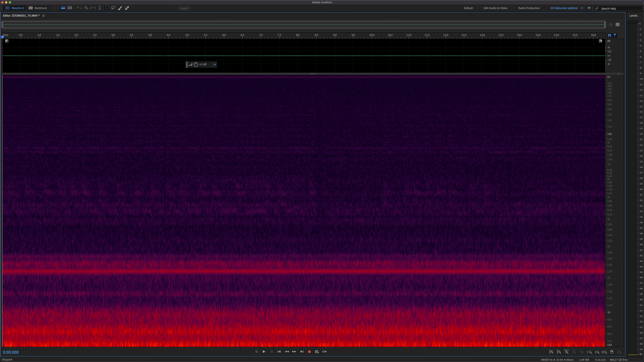Click the +0 dB gain knob
This screenshot has height=362, width=644.
(x=196, y=65)
